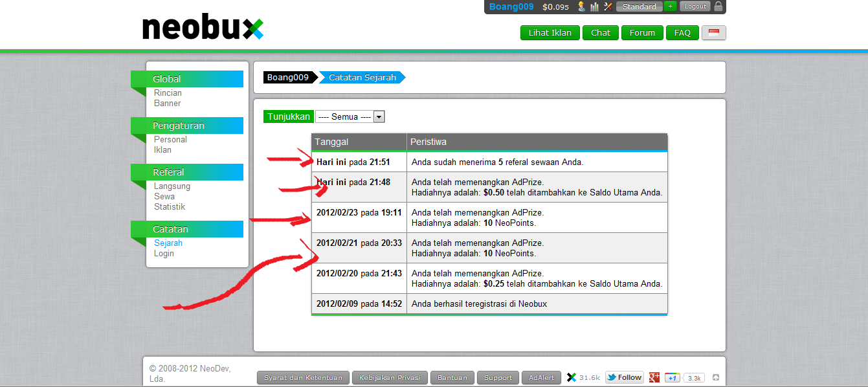Click AdAlert footer button
Image resolution: width=868 pixels, height=387 pixels.
point(542,378)
